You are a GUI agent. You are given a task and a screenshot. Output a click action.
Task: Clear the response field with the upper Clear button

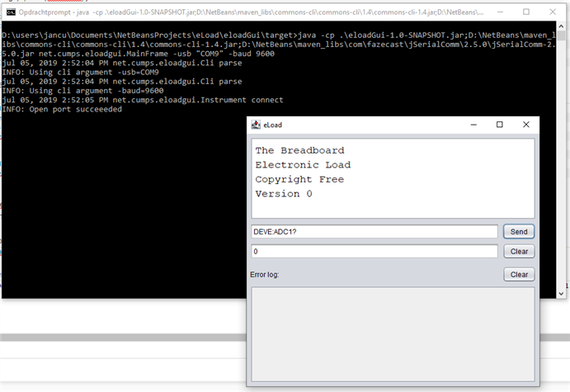519,251
